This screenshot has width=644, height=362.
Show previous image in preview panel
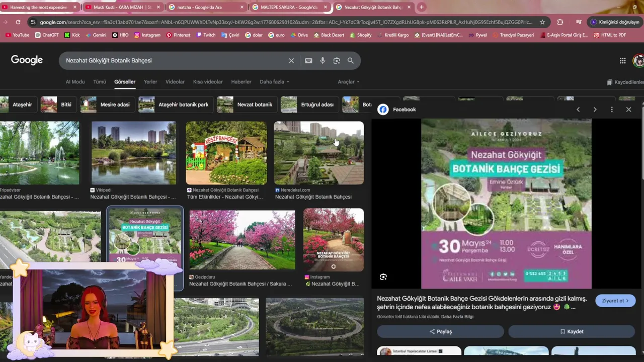click(x=578, y=110)
